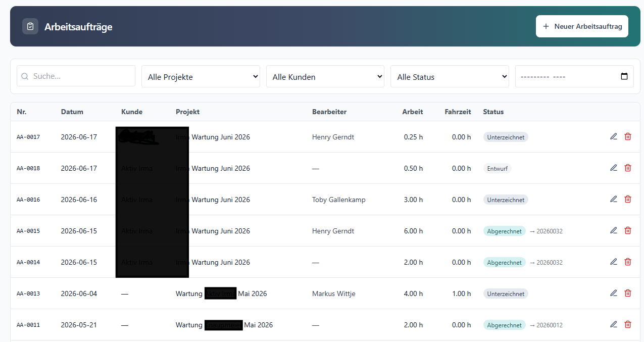Open the Alle Status dropdown

coord(450,76)
